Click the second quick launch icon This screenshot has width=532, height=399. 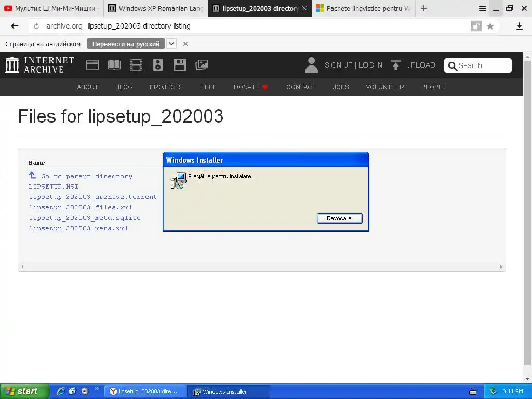pyautogui.click(x=72, y=391)
